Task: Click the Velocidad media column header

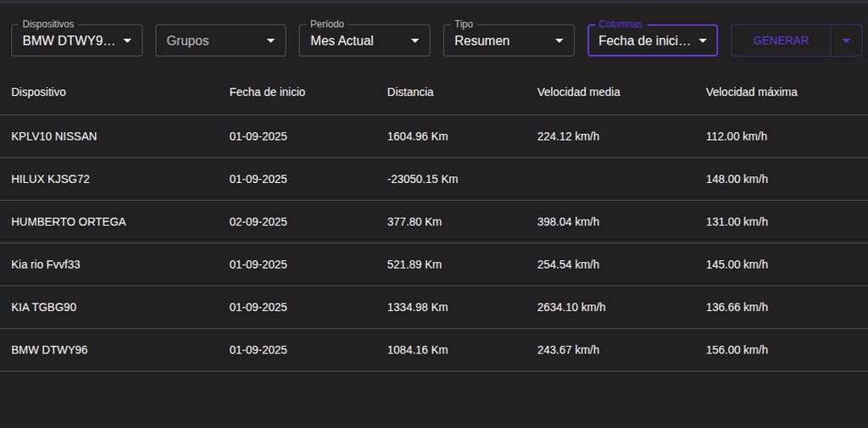Action: [578, 92]
